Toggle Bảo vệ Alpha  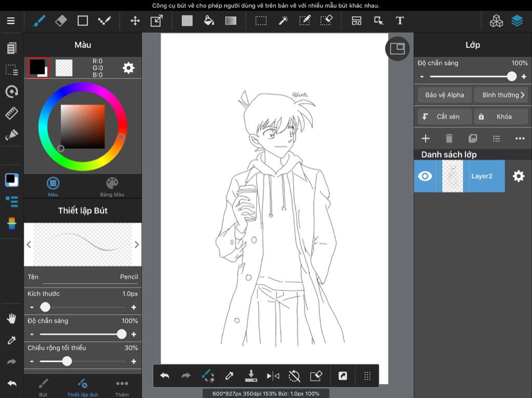(445, 95)
